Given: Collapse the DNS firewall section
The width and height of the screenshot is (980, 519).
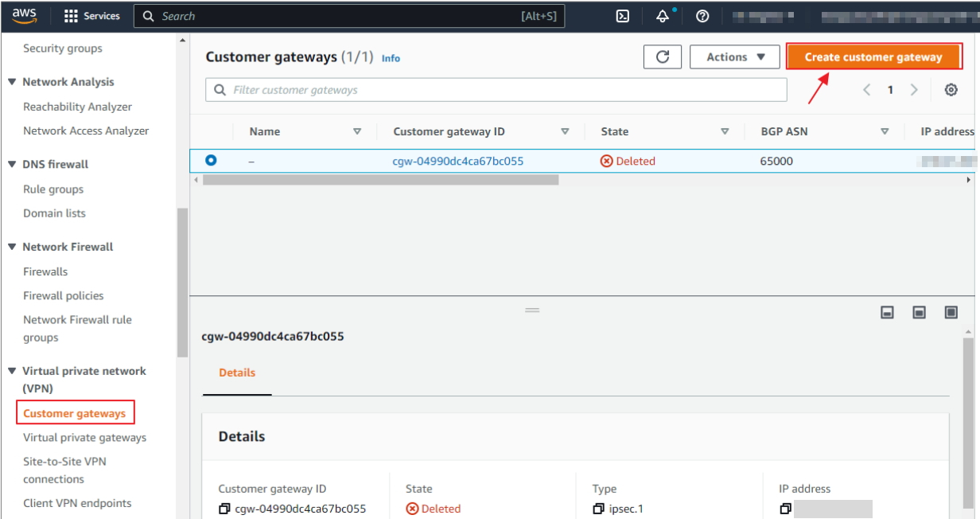Looking at the screenshot, I should tap(12, 165).
